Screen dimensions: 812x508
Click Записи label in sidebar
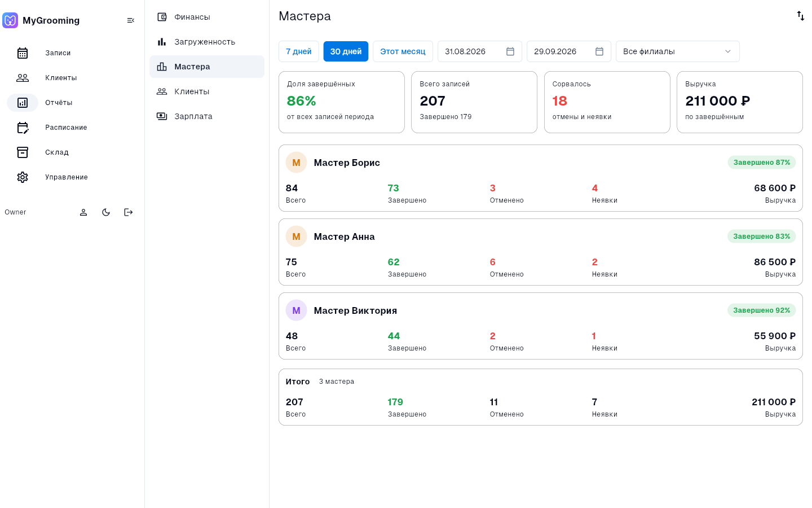point(58,53)
